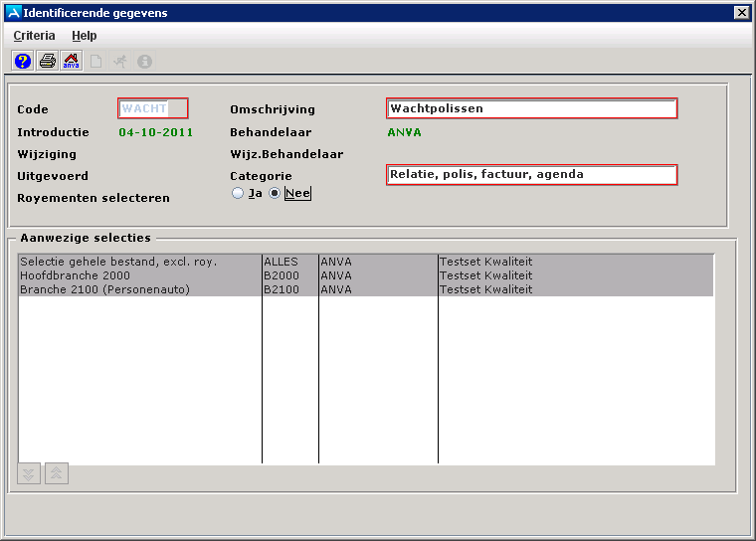Screen dimensions: 756x541
Task: Open the Help menu
Action: coord(85,36)
